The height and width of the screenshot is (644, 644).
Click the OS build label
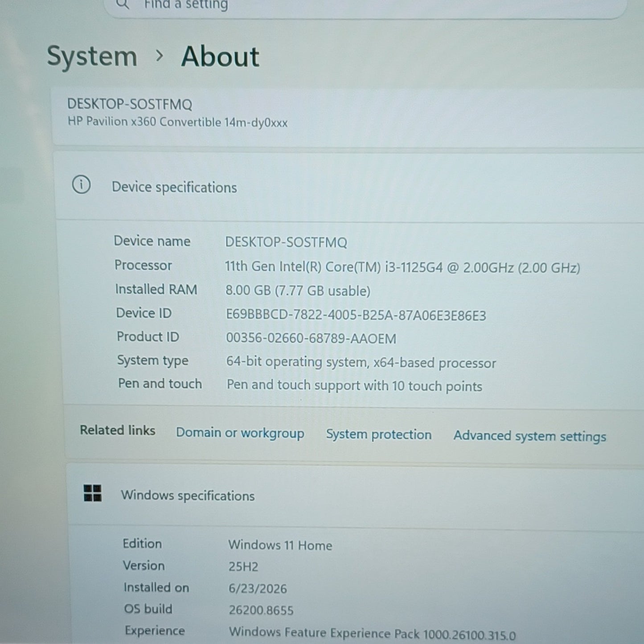pyautogui.click(x=148, y=609)
